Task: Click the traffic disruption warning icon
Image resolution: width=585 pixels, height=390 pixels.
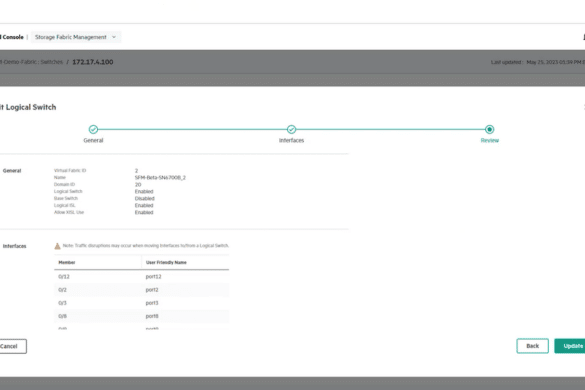Action: pos(57,246)
